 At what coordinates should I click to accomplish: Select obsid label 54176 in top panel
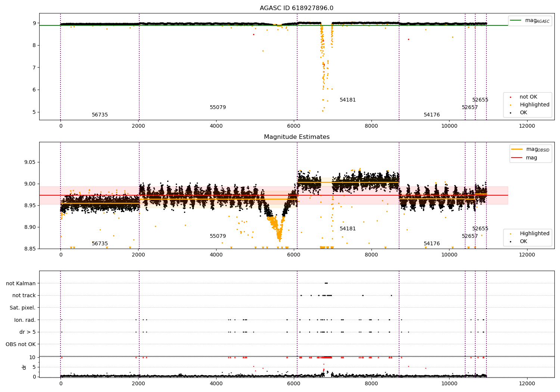pyautogui.click(x=432, y=115)
